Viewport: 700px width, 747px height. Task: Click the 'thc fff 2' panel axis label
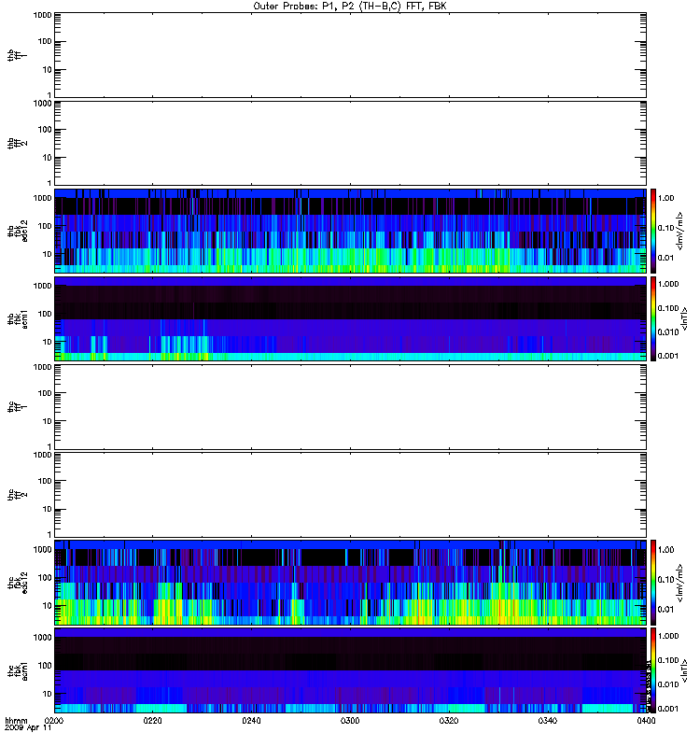pos(18,495)
